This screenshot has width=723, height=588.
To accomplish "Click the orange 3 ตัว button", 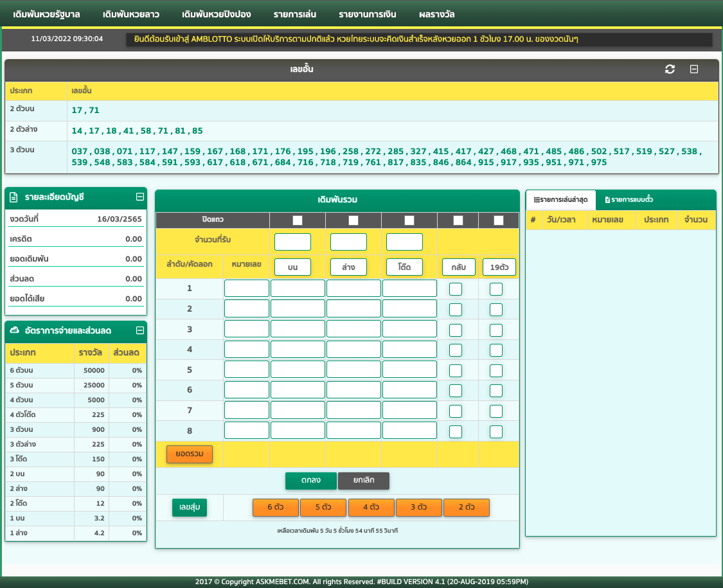I will pyautogui.click(x=418, y=507).
